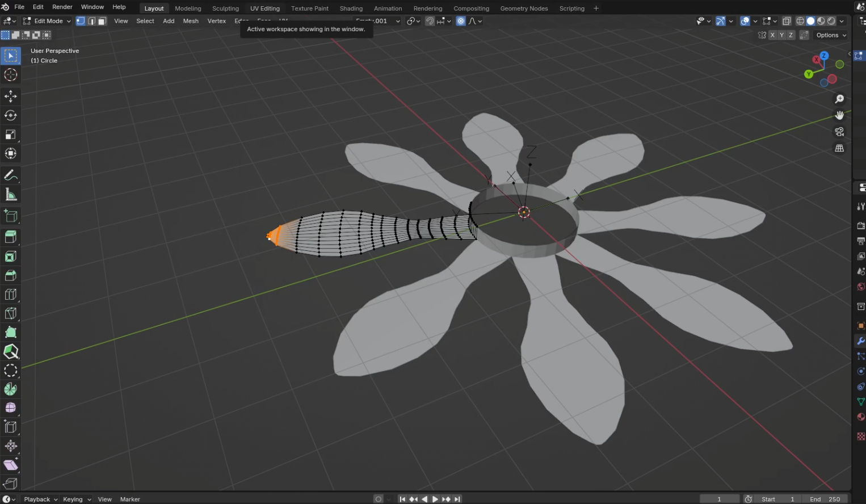
Task: Click the current frame number field
Action: click(719, 499)
